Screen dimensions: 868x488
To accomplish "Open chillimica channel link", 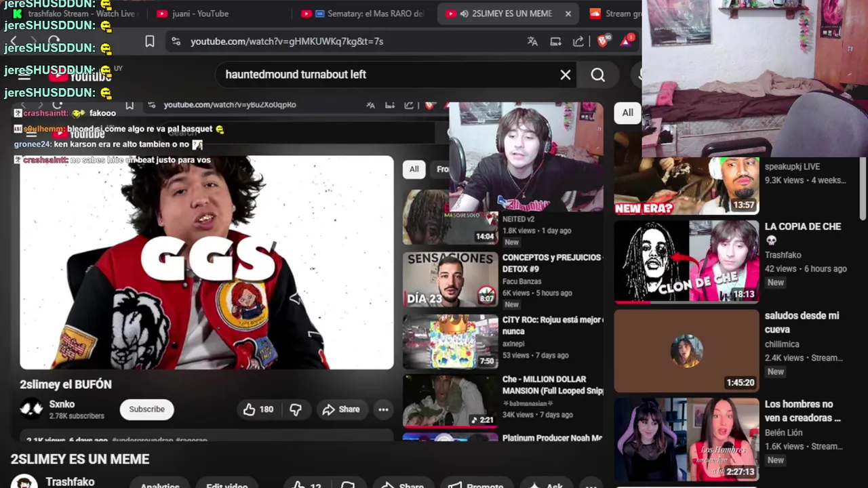I will tap(782, 344).
